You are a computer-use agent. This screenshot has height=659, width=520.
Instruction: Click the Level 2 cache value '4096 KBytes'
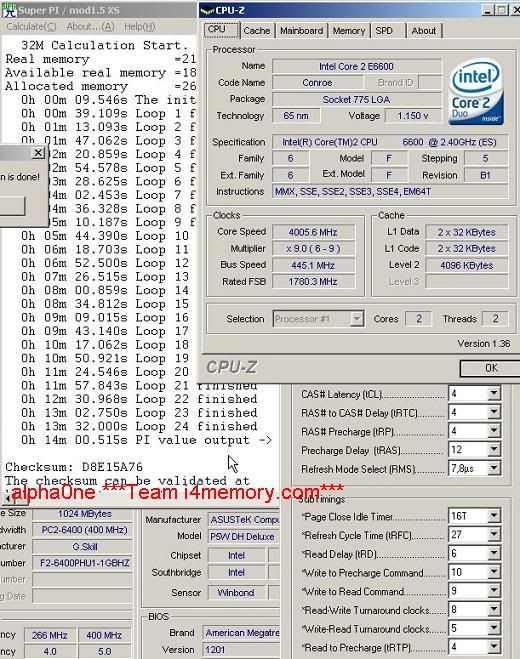pyautogui.click(x=467, y=265)
